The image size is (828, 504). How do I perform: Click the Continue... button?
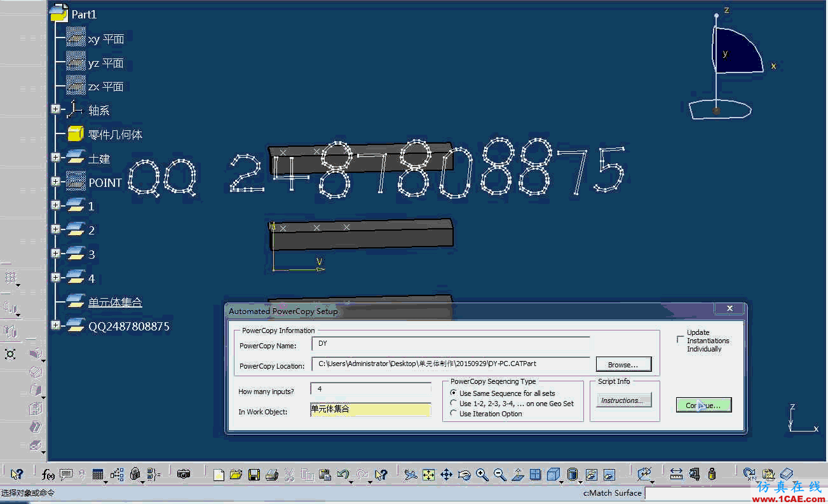point(703,405)
